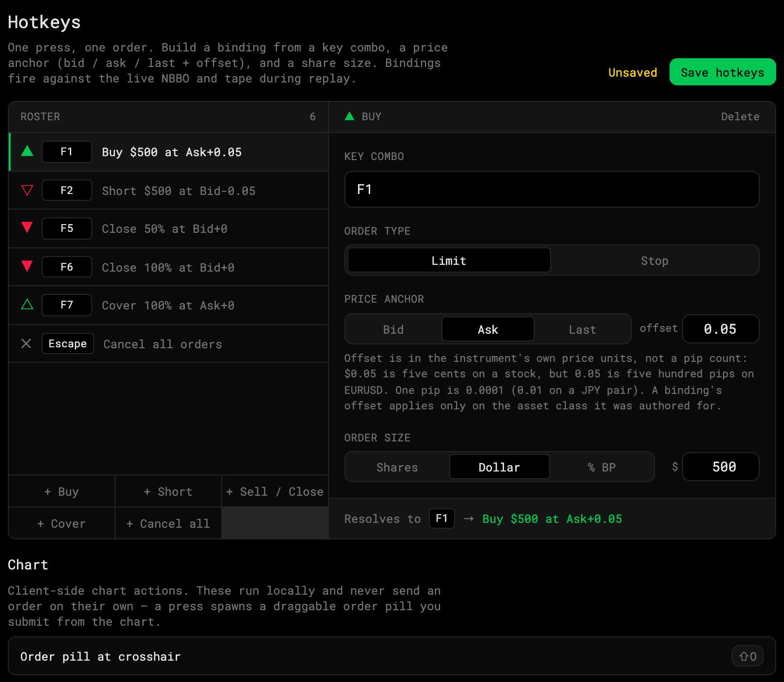
Task: Choose % BP order size mode
Action: [602, 467]
